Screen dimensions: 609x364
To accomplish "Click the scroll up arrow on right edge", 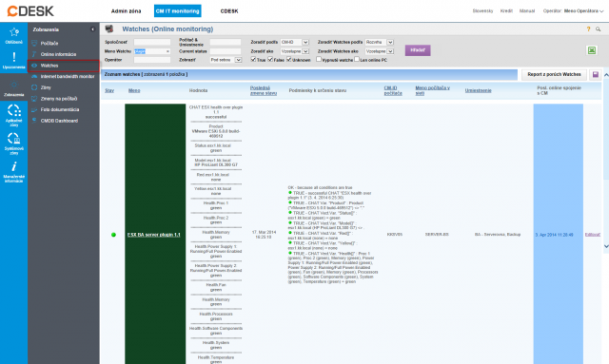I will tap(606, 74).
